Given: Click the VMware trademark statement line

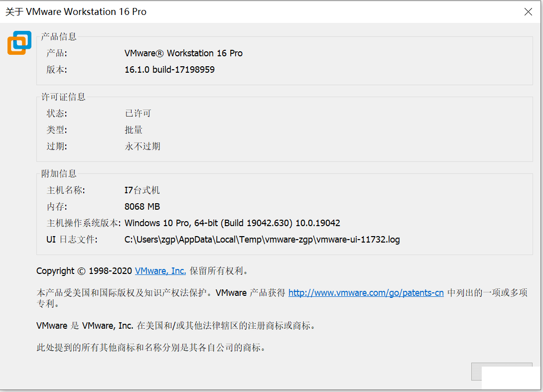Looking at the screenshot, I should 176,326.
